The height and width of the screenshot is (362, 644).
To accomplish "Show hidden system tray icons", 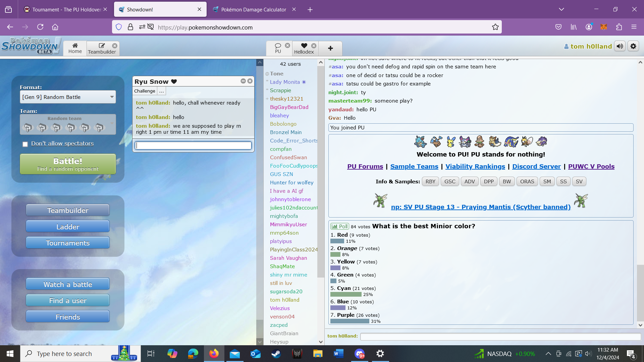I will click(548, 354).
